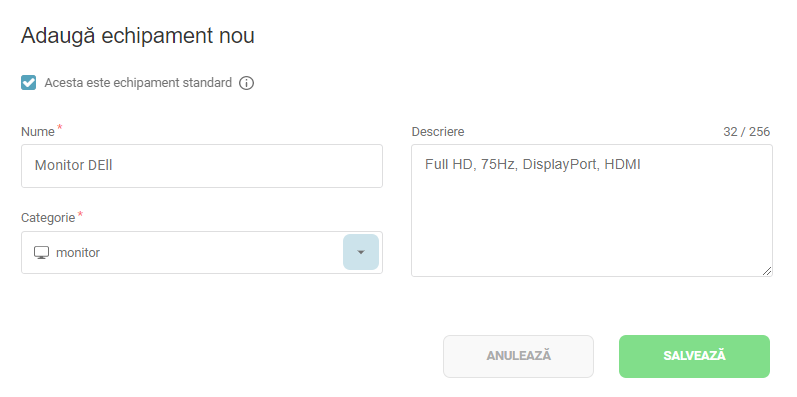Click the 'Nume' field label
This screenshot has width=797, height=397.
coord(38,132)
